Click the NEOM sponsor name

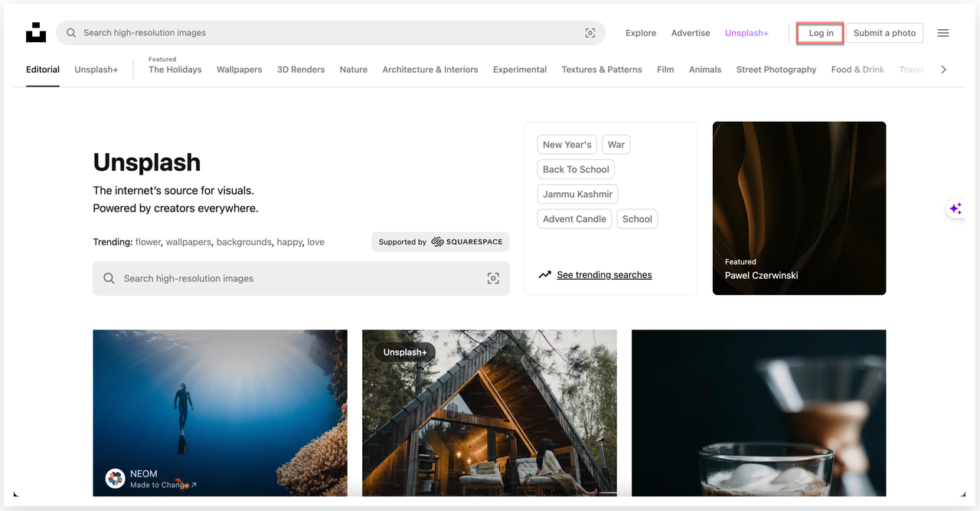(144, 474)
